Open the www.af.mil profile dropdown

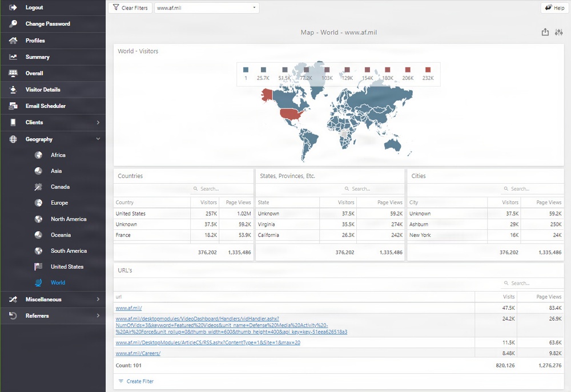click(x=207, y=7)
